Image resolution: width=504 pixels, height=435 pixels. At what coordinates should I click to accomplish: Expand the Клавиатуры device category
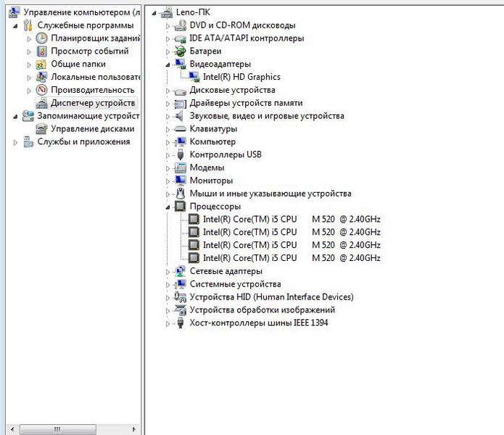168,129
